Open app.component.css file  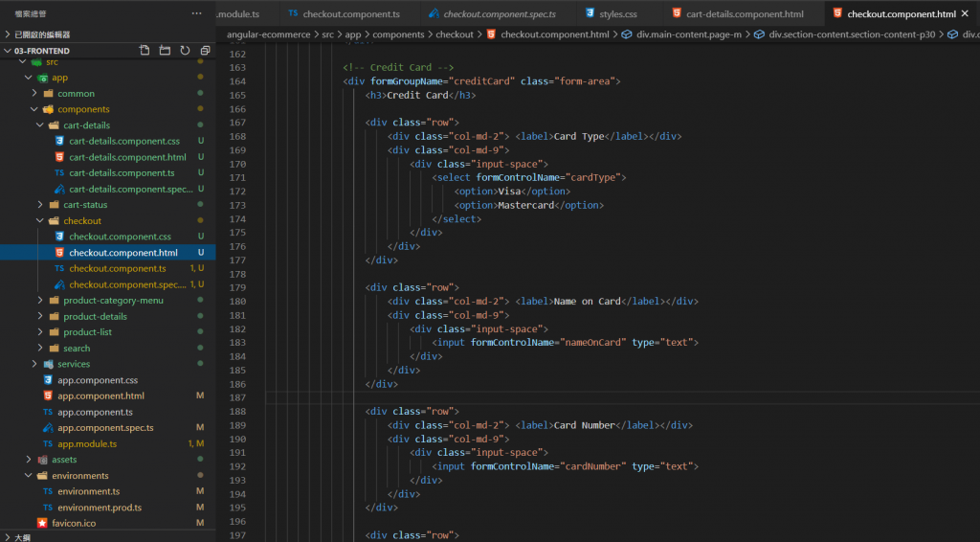click(x=98, y=380)
